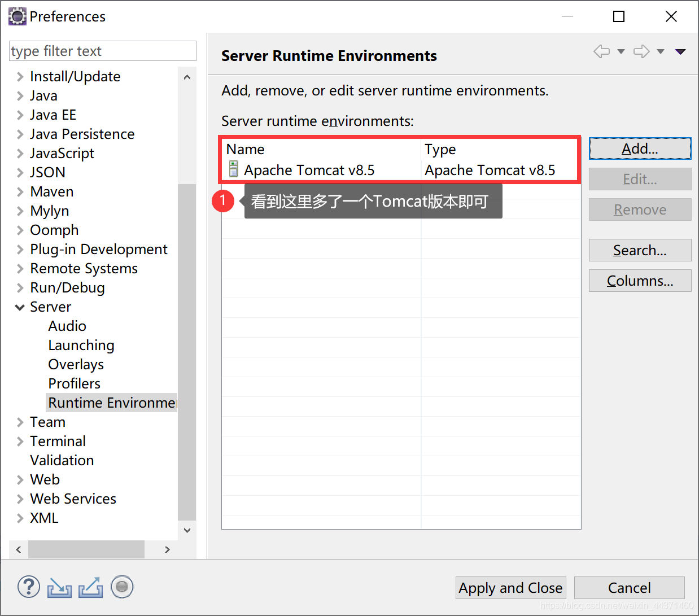Expand the Web Services node

click(x=20, y=499)
